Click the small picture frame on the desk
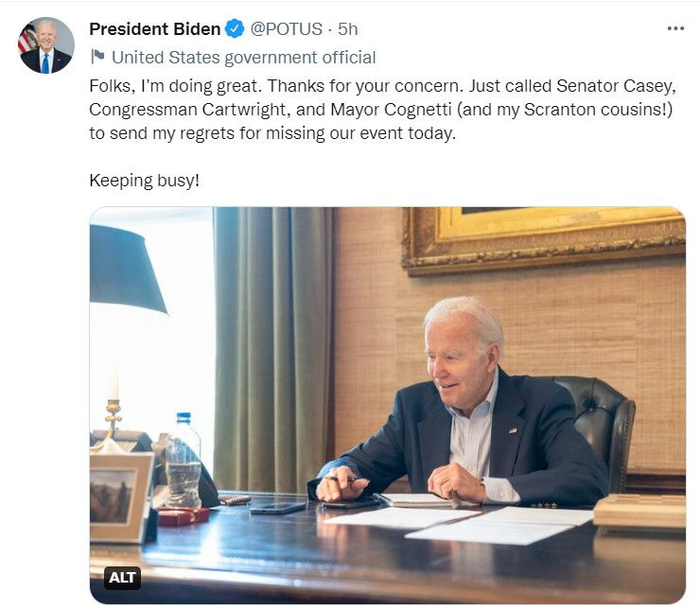 point(120,496)
